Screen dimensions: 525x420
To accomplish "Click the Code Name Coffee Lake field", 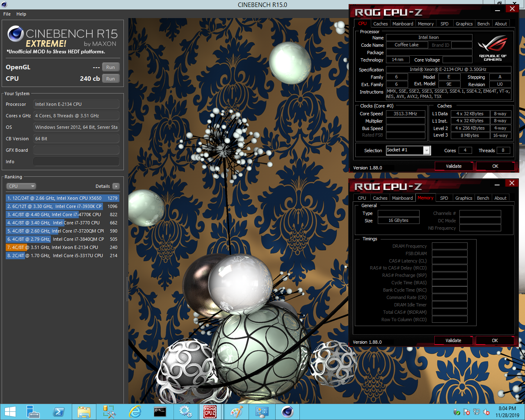I will click(x=406, y=45).
